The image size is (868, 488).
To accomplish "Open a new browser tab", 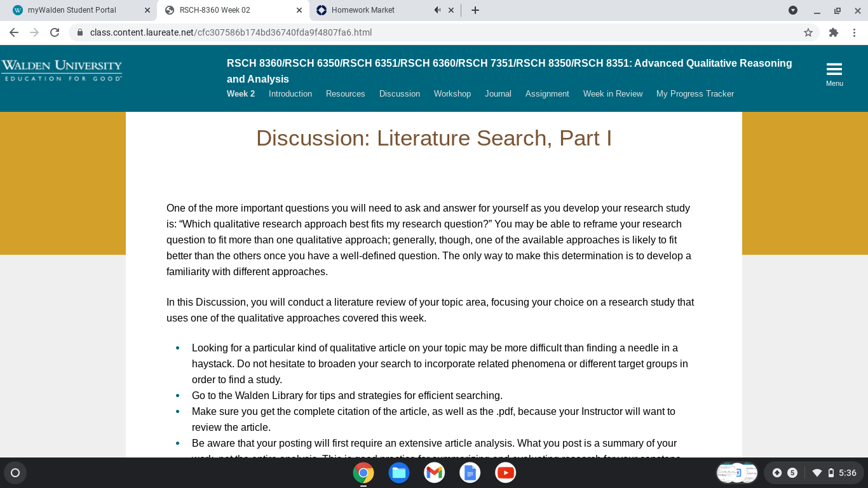I will pos(475,10).
